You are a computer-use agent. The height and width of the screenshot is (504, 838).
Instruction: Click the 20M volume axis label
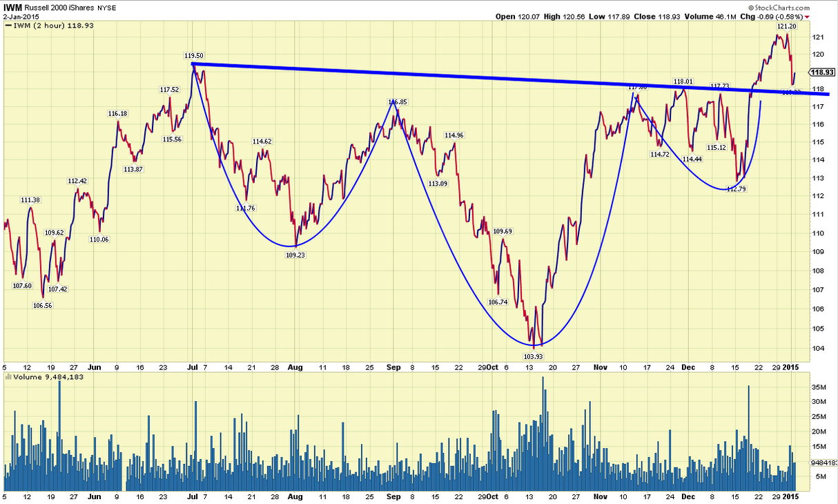click(x=819, y=432)
